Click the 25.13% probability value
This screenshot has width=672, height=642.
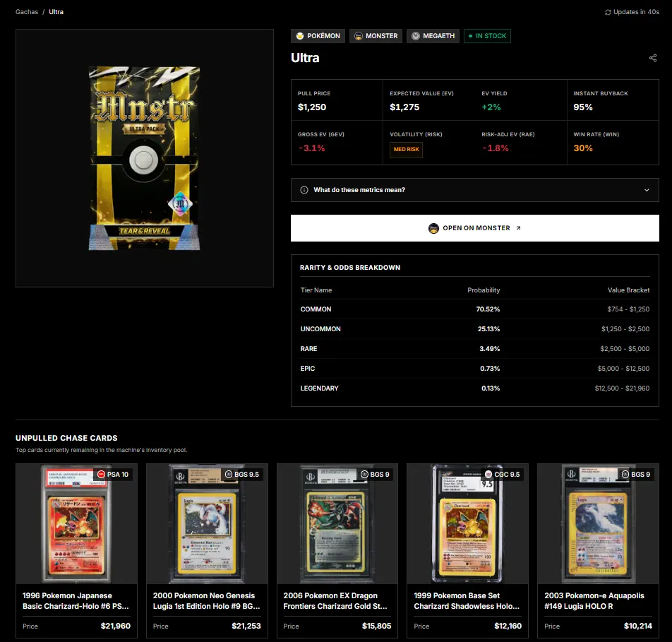point(488,329)
